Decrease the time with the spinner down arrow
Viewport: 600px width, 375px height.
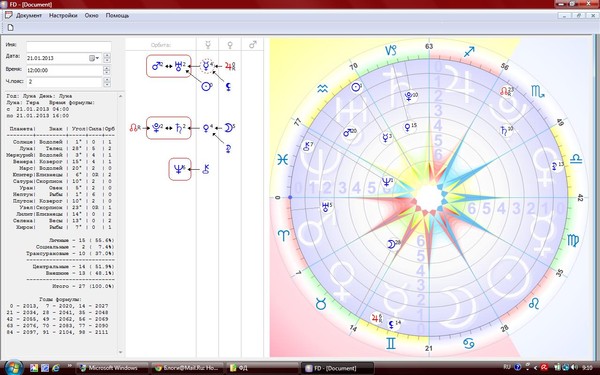[107, 73]
